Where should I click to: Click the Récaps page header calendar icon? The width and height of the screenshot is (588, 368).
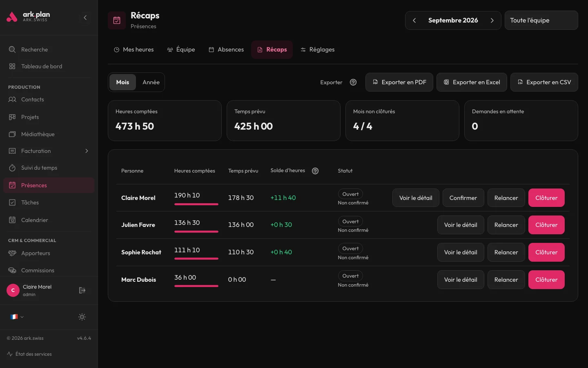(117, 20)
